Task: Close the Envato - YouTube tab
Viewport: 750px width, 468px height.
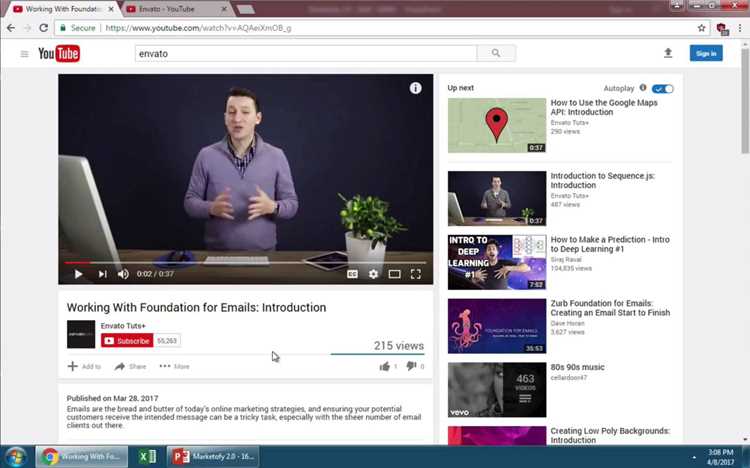Action: coord(224,9)
